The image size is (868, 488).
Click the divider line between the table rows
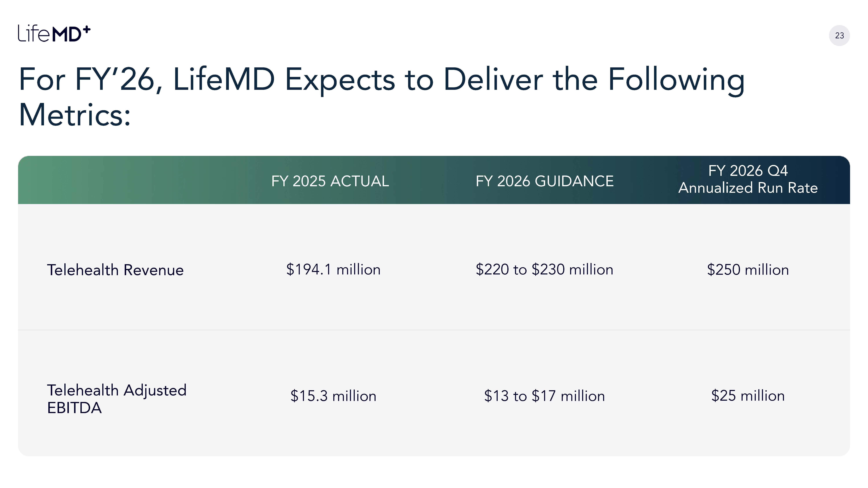pos(434,330)
